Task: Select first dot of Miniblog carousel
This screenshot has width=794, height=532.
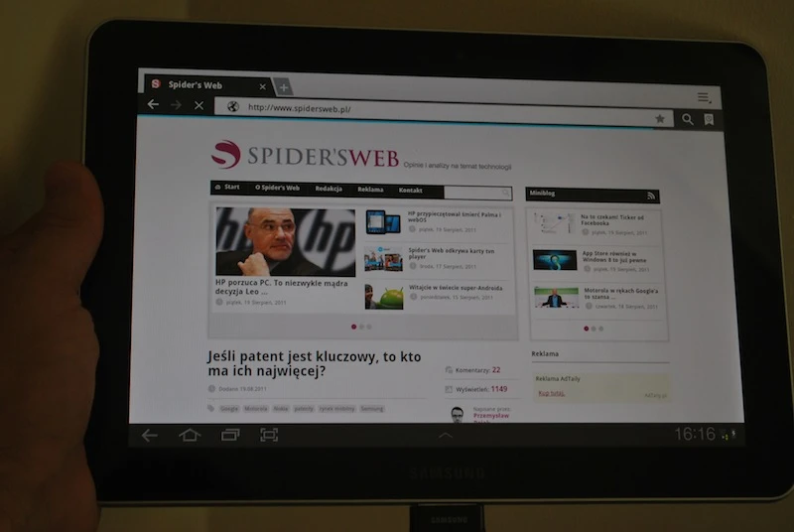Action: coord(587,329)
